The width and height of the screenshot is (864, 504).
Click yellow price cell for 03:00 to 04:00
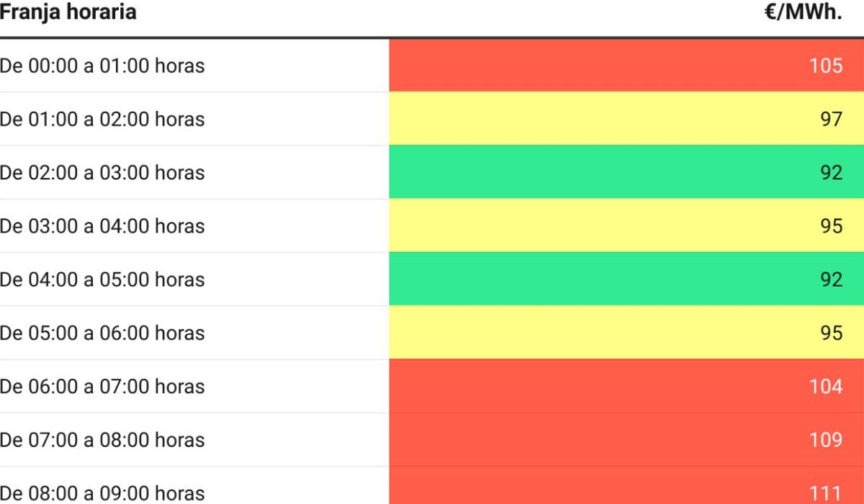coord(626,225)
